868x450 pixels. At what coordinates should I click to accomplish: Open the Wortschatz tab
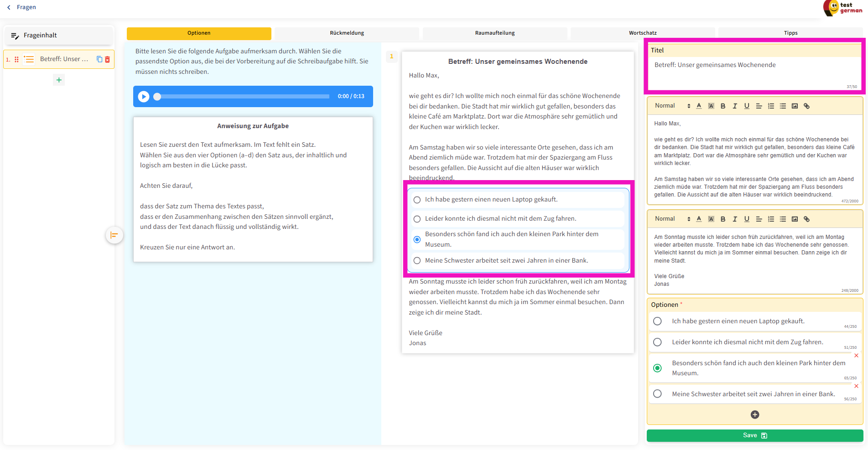click(642, 33)
